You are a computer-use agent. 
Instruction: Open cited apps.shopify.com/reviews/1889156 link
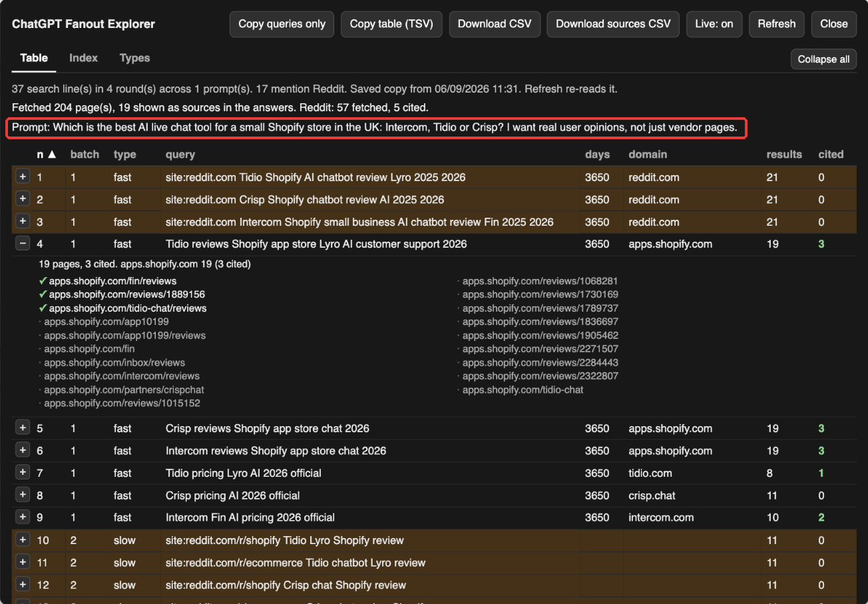[x=126, y=294]
